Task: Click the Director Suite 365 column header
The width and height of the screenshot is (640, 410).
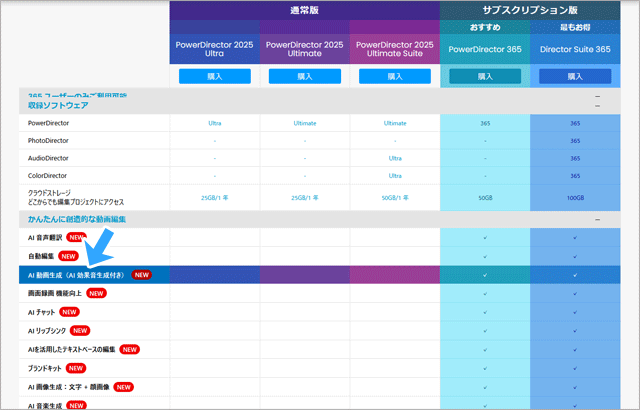Action: pos(575,49)
